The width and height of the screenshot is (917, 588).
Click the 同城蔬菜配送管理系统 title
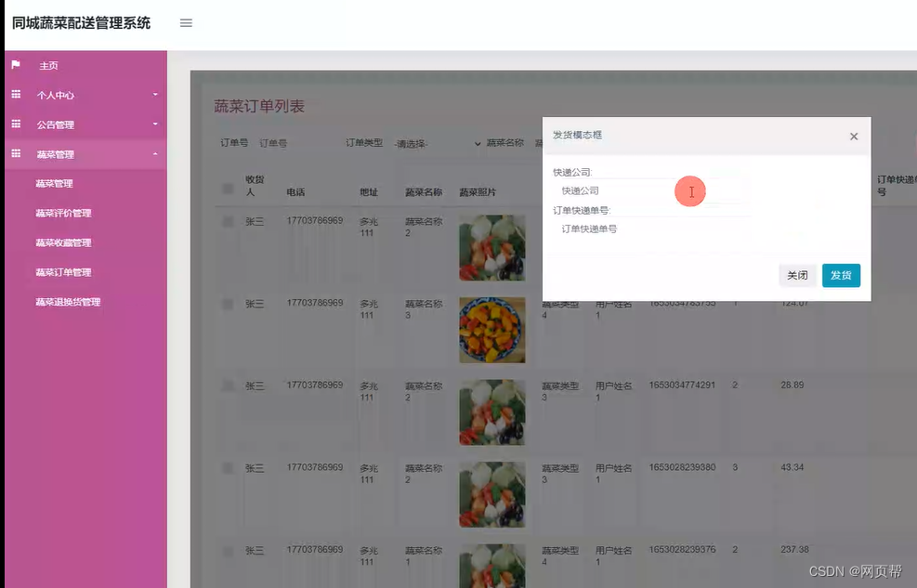point(81,23)
